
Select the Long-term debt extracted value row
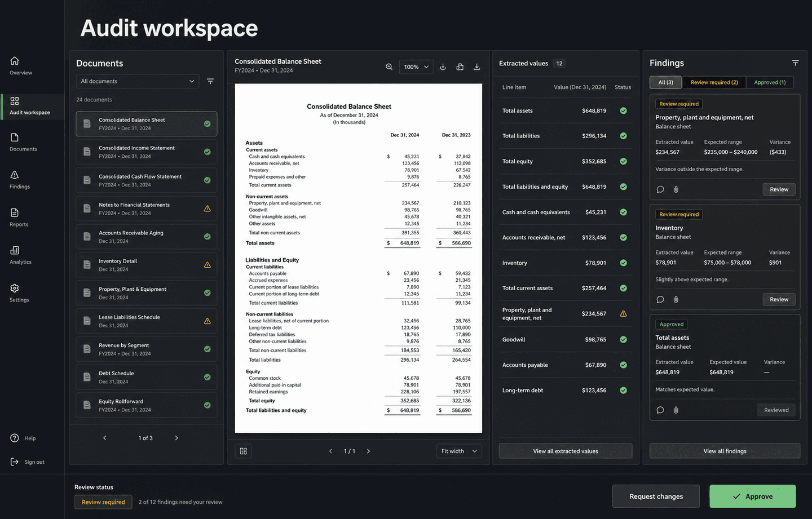click(566, 391)
